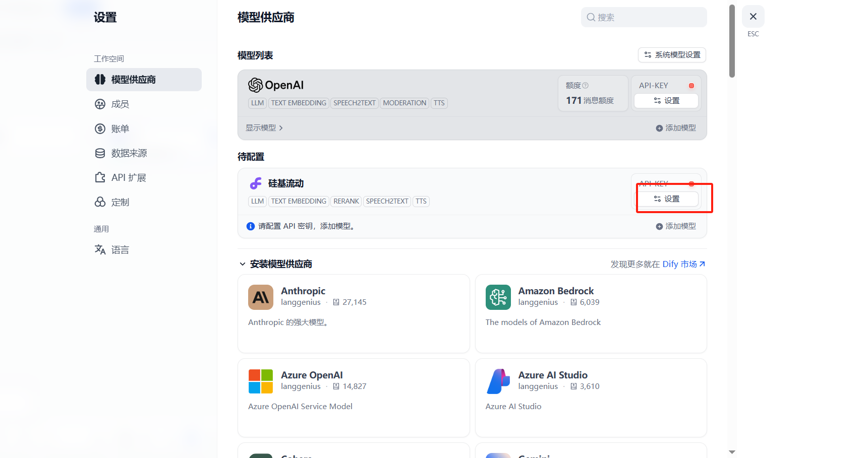Viewport: 868px width, 458px height.
Task: Click 添加模型 in the OpenAI card
Action: click(676, 128)
